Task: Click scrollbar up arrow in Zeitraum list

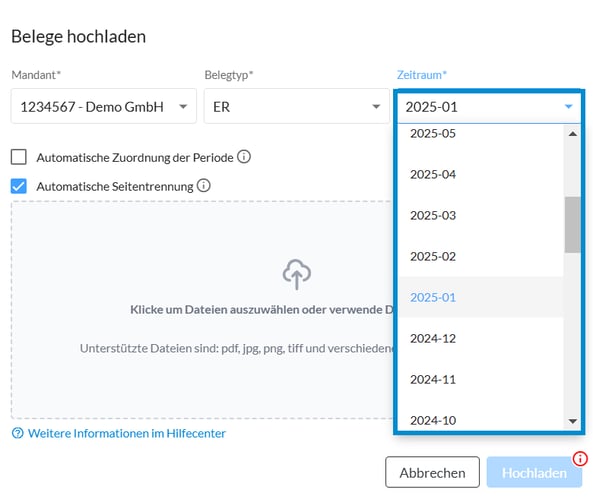Action: (573, 134)
